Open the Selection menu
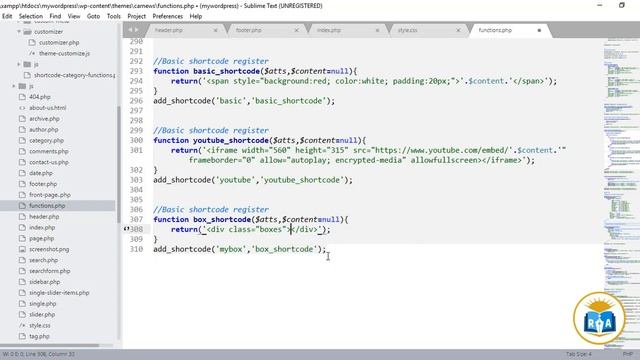This screenshot has height=360, width=640. (31, 16)
